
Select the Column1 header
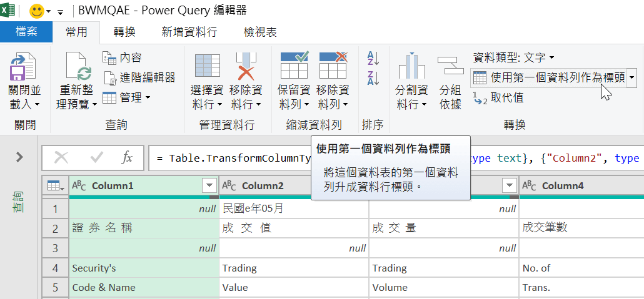click(144, 186)
